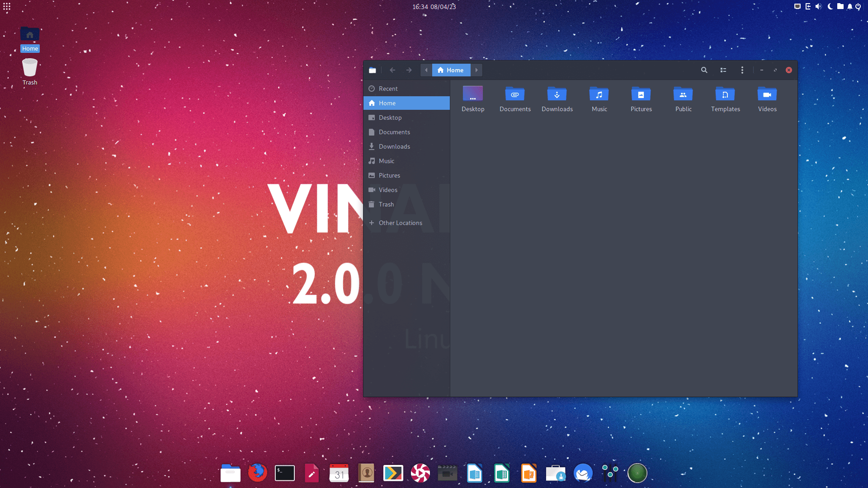
Task: Toggle night light moon tray icon
Action: click(x=830, y=6)
